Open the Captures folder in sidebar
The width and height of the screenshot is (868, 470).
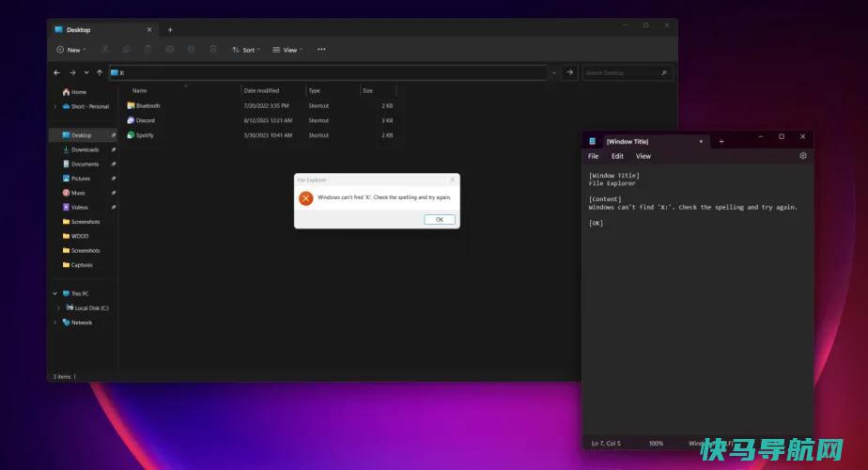click(78, 265)
